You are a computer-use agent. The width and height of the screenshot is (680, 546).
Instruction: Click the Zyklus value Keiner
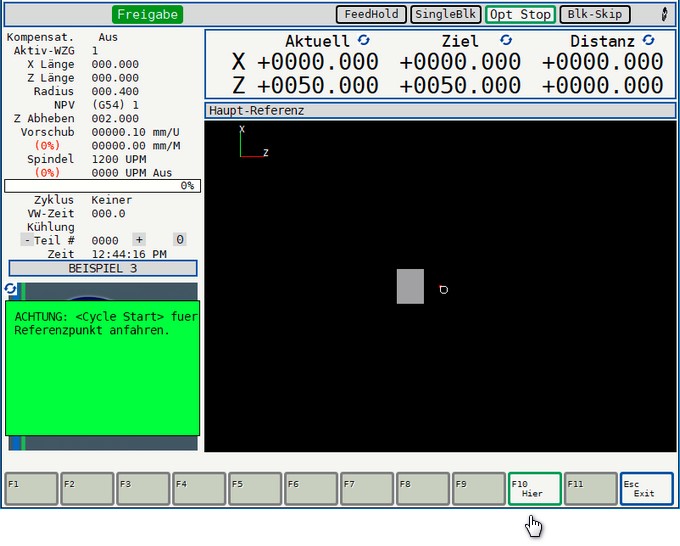click(x=111, y=200)
